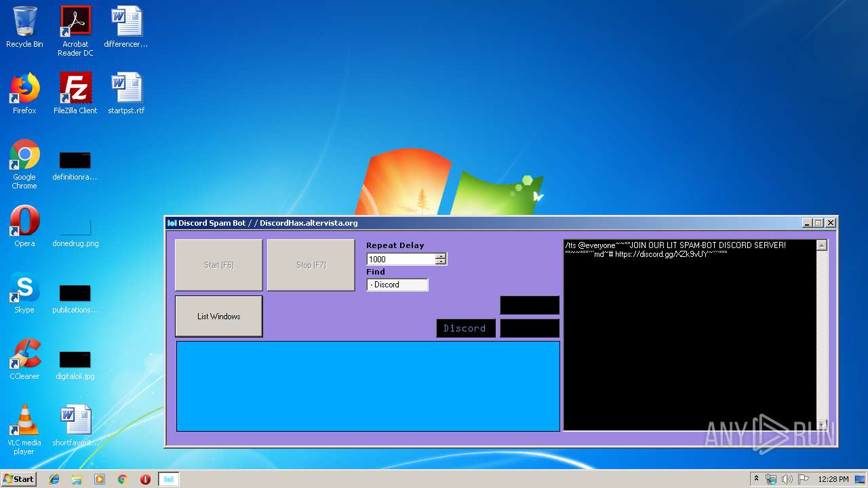Click the List Windows button
The height and width of the screenshot is (488, 868).
click(219, 317)
